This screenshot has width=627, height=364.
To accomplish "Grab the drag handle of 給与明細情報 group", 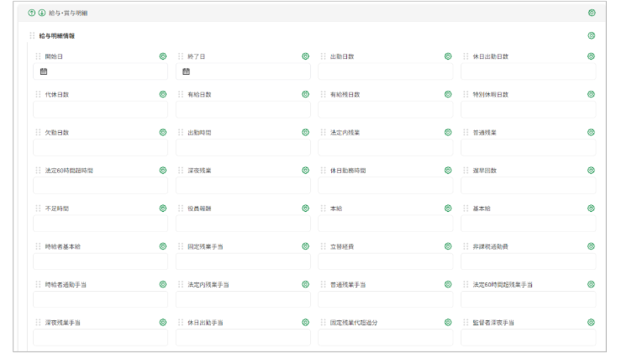I will pyautogui.click(x=32, y=35).
